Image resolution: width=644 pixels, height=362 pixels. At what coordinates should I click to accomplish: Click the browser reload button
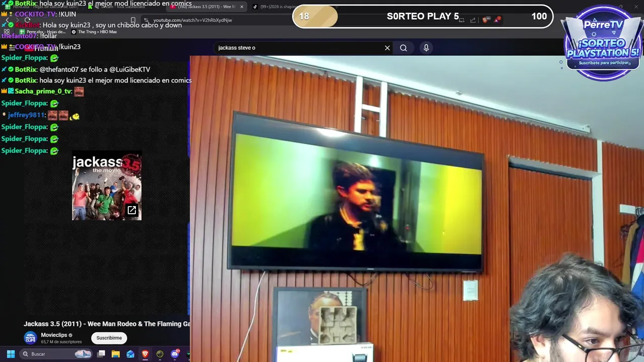[28, 20]
